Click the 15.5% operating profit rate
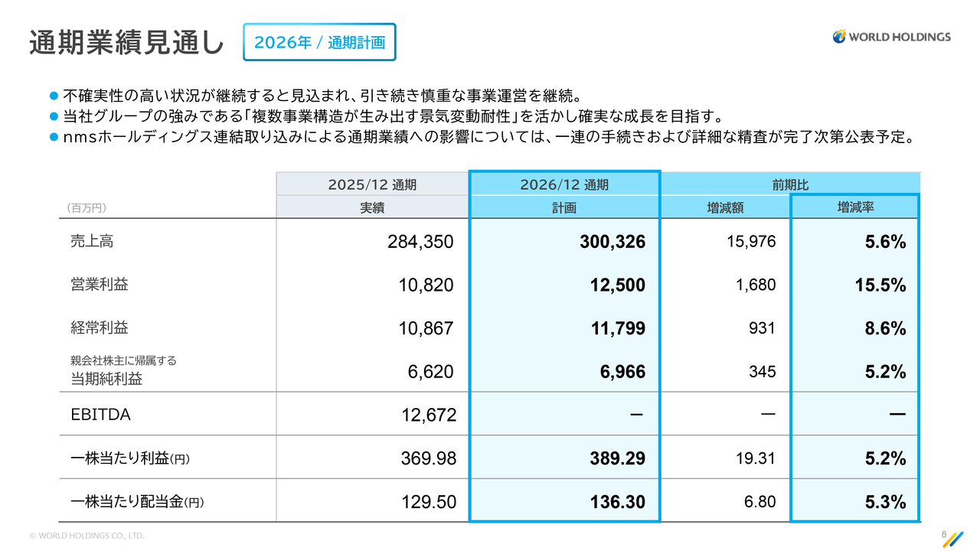980x551 pixels. click(x=880, y=285)
